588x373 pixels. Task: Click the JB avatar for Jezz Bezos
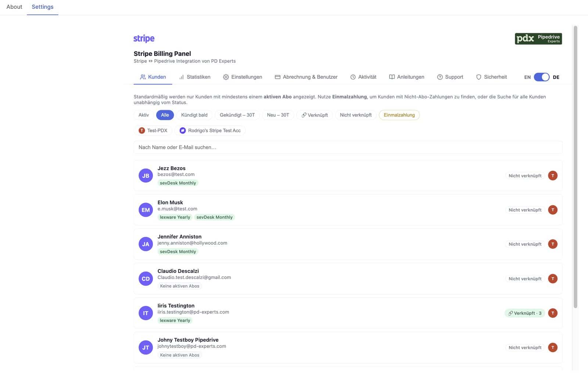(x=146, y=176)
